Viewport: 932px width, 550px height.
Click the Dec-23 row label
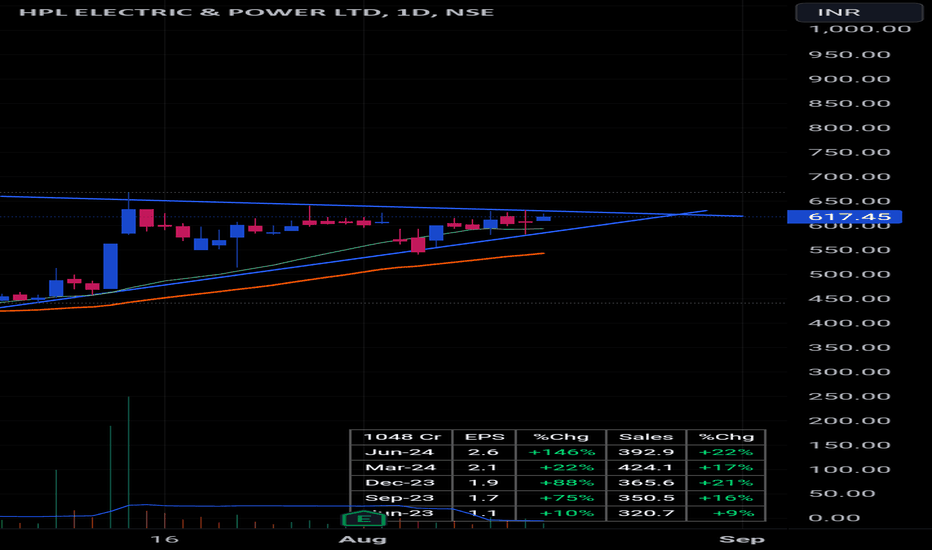tap(400, 483)
